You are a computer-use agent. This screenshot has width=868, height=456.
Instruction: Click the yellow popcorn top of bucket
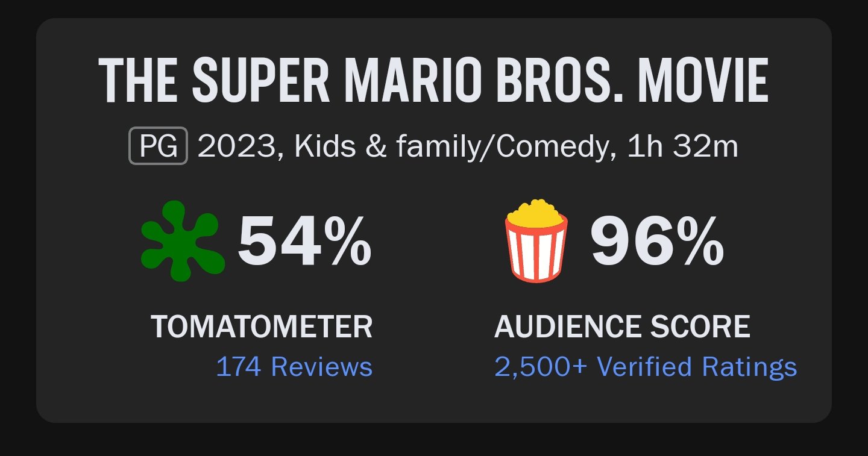coord(536,213)
